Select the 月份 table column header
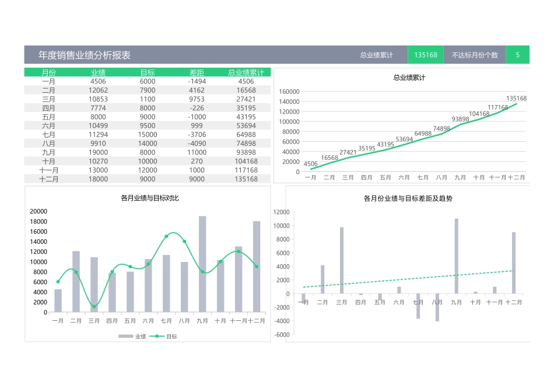Viewport: 554px width, 392px height. click(49, 72)
